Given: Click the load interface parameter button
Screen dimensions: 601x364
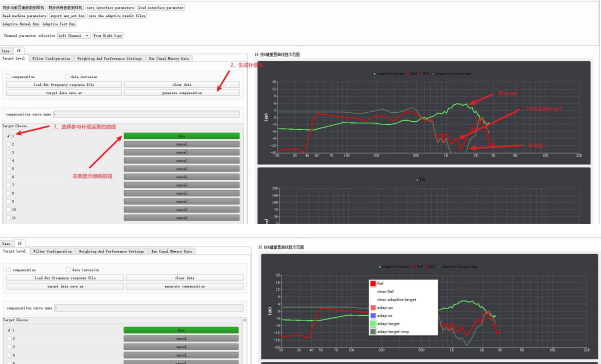Looking at the screenshot, I should click(161, 8).
